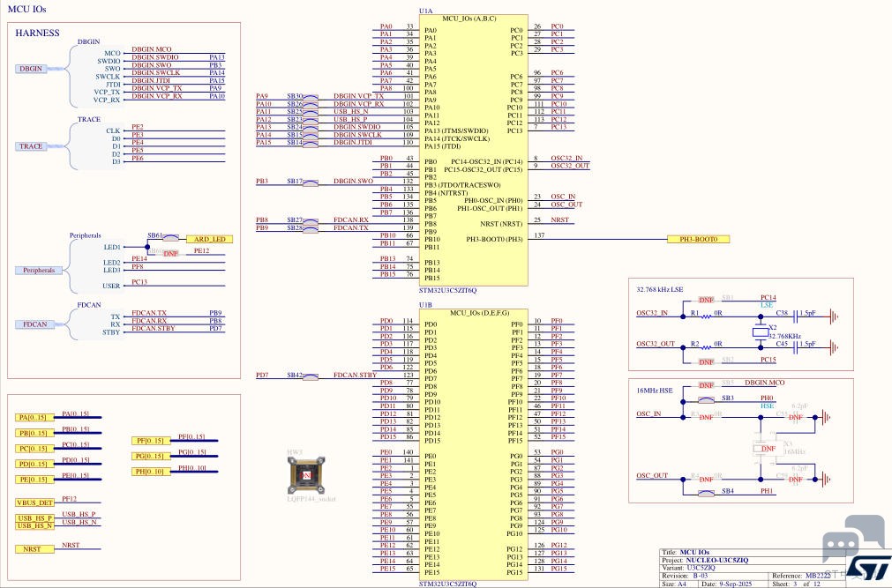Click the SB24 solder bridge symbol
The height and width of the screenshot is (588, 892).
(x=311, y=128)
